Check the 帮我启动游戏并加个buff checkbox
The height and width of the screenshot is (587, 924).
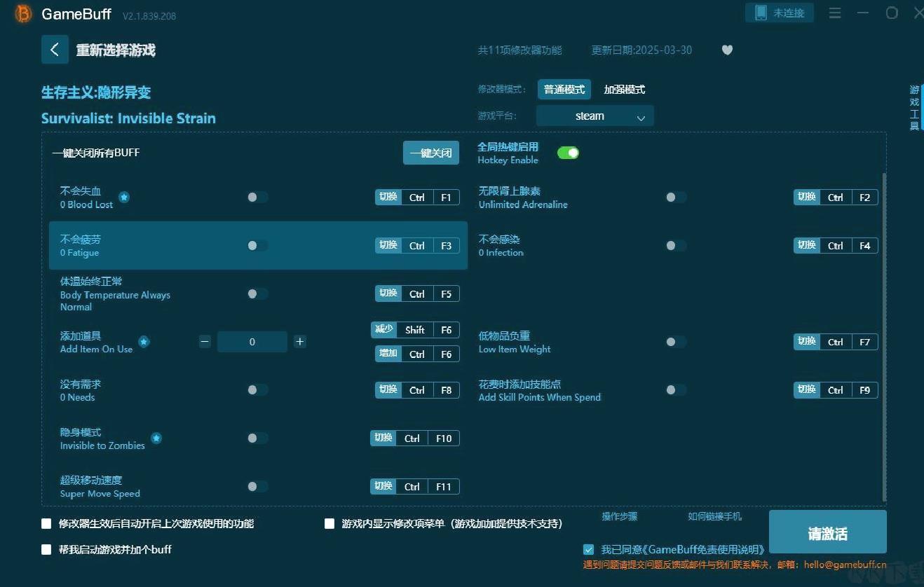46,550
